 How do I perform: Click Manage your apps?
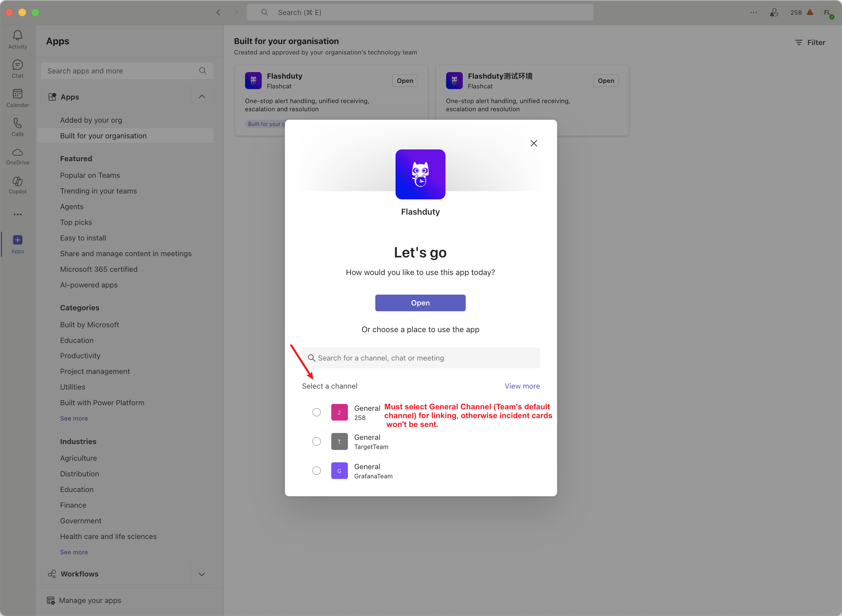(x=90, y=601)
